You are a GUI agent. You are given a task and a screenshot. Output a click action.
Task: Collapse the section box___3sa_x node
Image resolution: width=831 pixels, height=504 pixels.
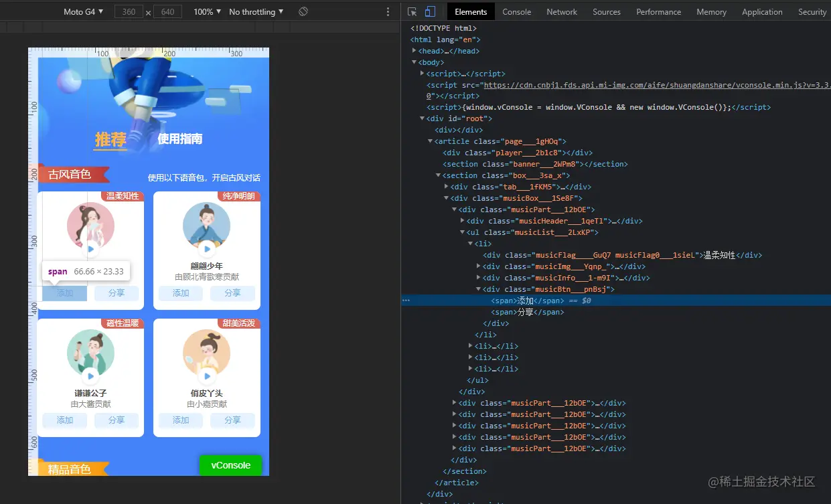click(439, 175)
